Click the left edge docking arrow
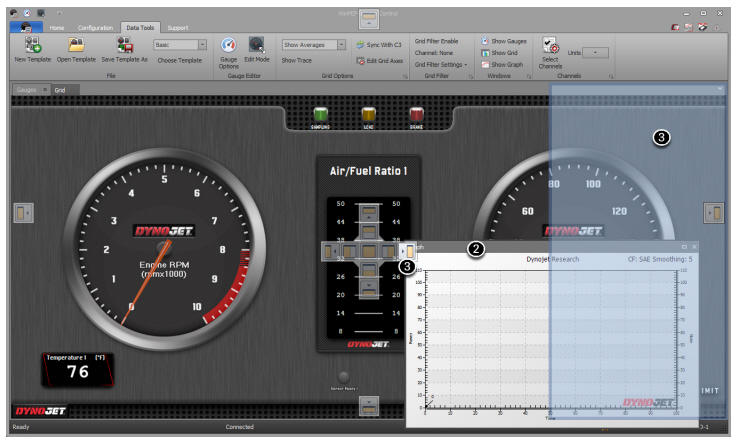 23,212
